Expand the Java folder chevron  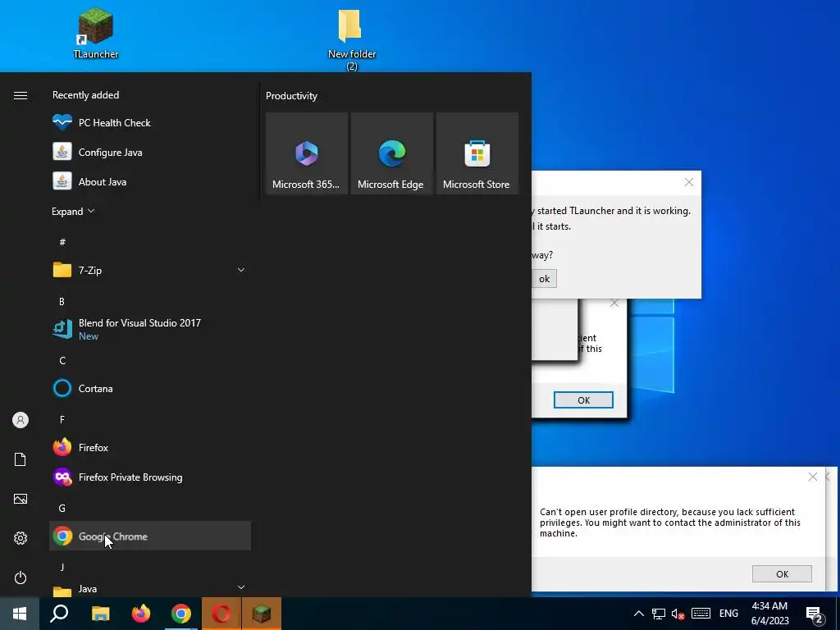241,587
